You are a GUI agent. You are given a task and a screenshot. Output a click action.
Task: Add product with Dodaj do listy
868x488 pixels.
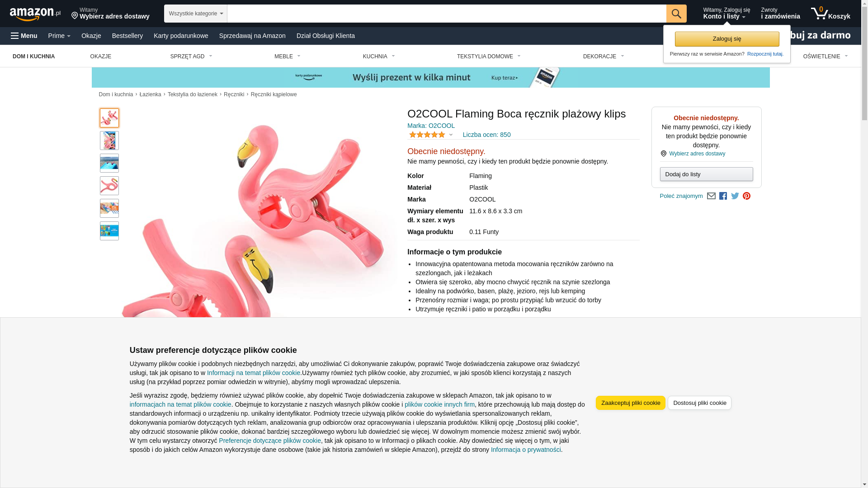click(706, 174)
